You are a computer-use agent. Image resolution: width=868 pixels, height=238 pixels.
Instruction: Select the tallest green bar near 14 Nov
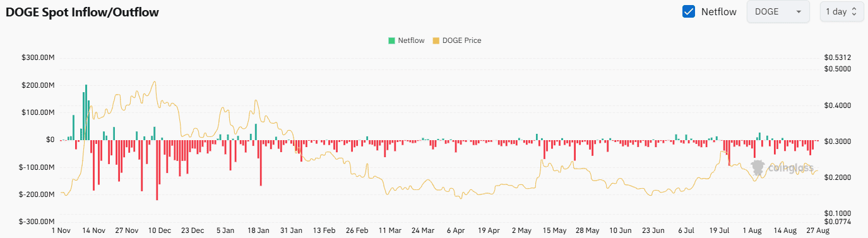pos(86,112)
